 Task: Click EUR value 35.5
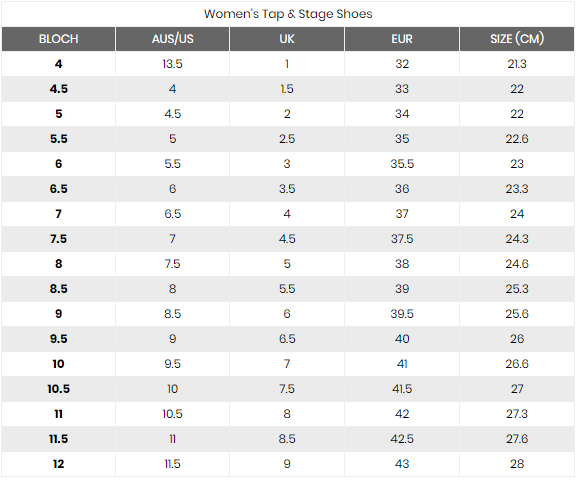point(402,164)
